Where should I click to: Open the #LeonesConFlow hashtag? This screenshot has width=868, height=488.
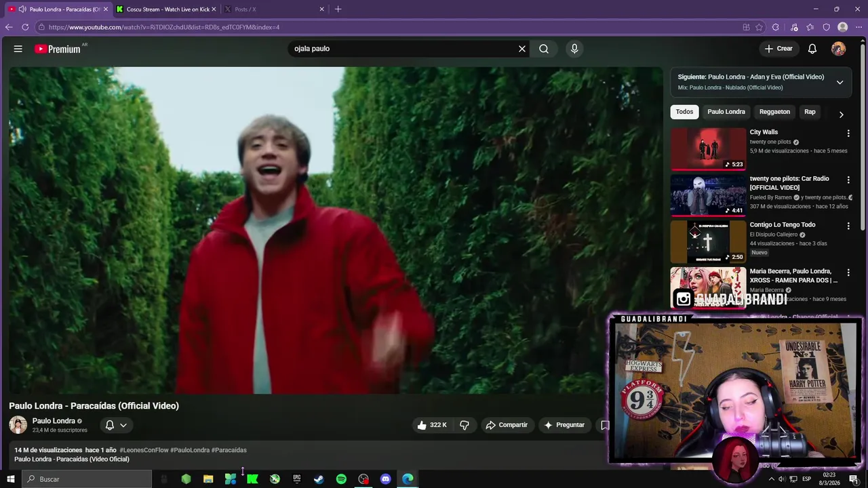[x=144, y=450]
